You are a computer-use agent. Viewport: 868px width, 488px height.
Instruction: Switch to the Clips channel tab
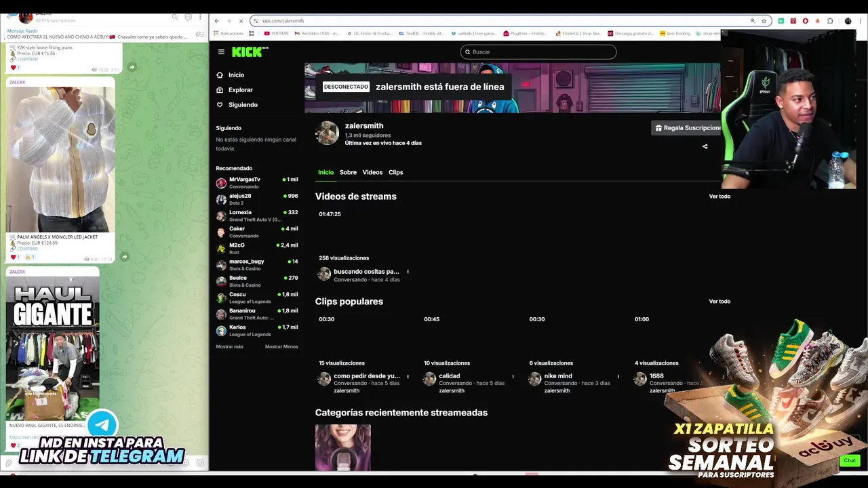coord(396,172)
